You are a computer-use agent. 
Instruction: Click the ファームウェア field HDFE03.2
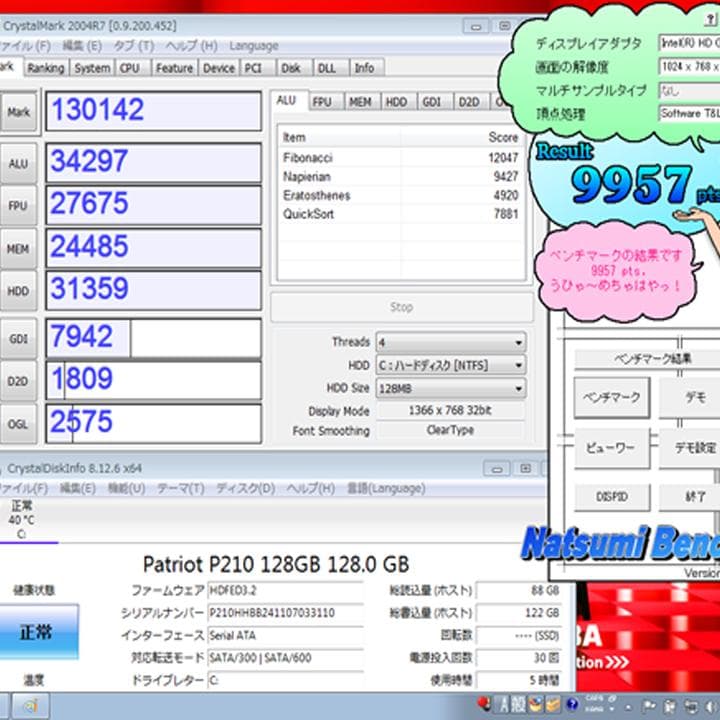point(285,591)
